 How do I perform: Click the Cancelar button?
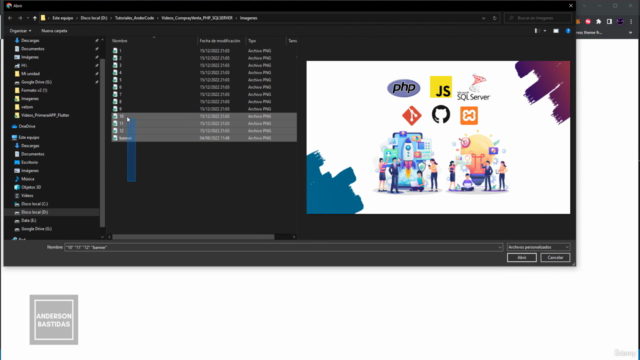click(x=555, y=258)
